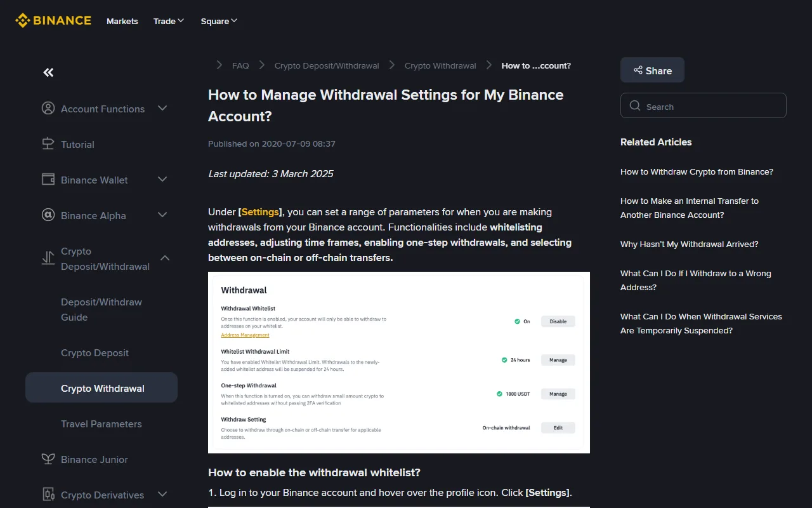Click the 'Last updated: 3 March 2025' text
Image resolution: width=812 pixels, height=508 pixels.
(x=271, y=173)
